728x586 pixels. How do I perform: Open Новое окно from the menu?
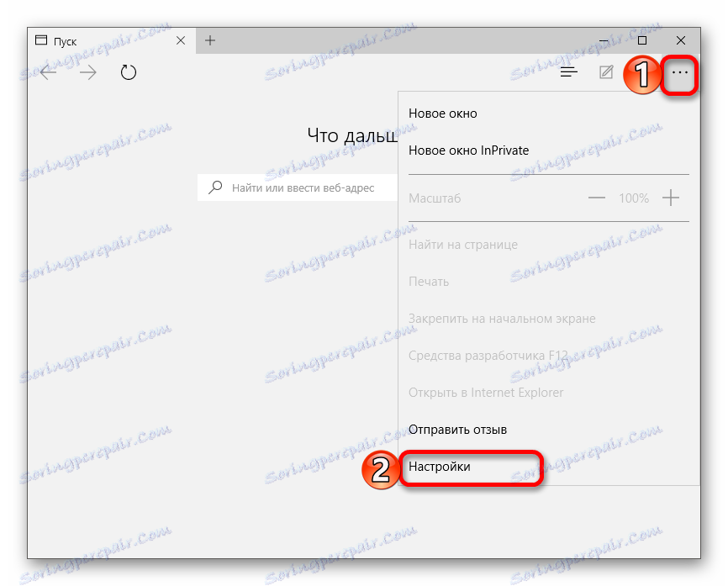click(442, 113)
